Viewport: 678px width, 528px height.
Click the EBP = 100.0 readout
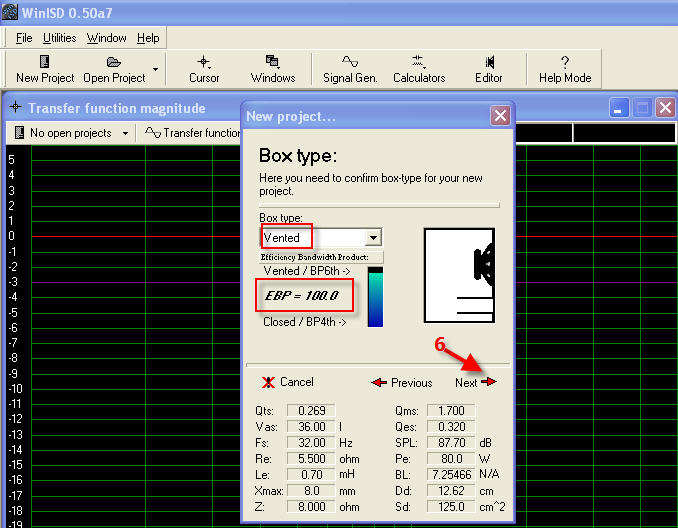(302, 296)
